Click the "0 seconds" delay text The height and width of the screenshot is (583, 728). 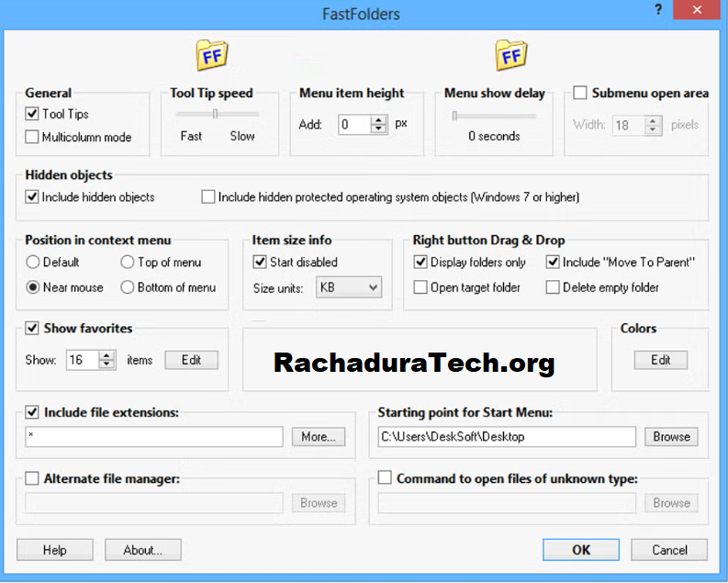[x=494, y=136]
